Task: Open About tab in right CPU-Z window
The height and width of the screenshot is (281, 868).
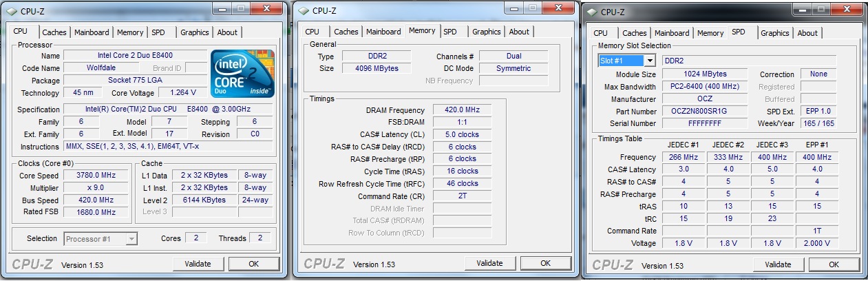Action: (807, 33)
